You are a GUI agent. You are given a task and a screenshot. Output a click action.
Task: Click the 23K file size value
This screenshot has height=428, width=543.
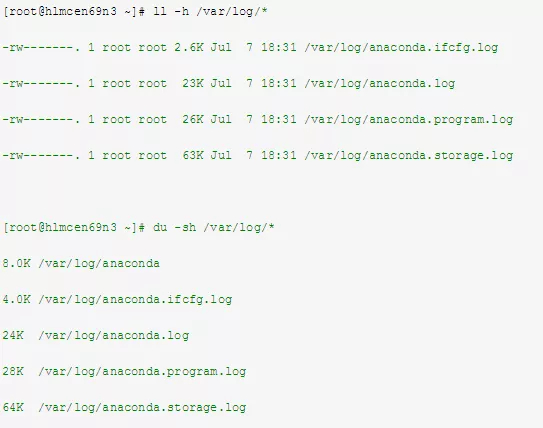pos(193,83)
